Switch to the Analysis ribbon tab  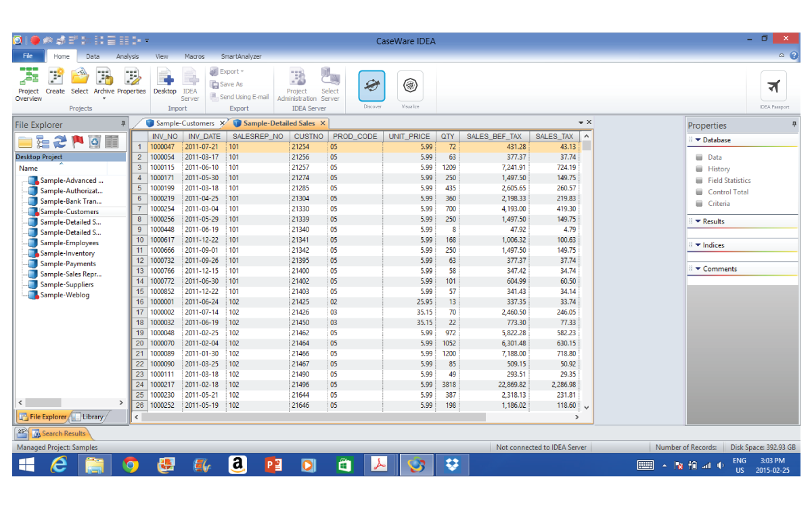(x=127, y=57)
